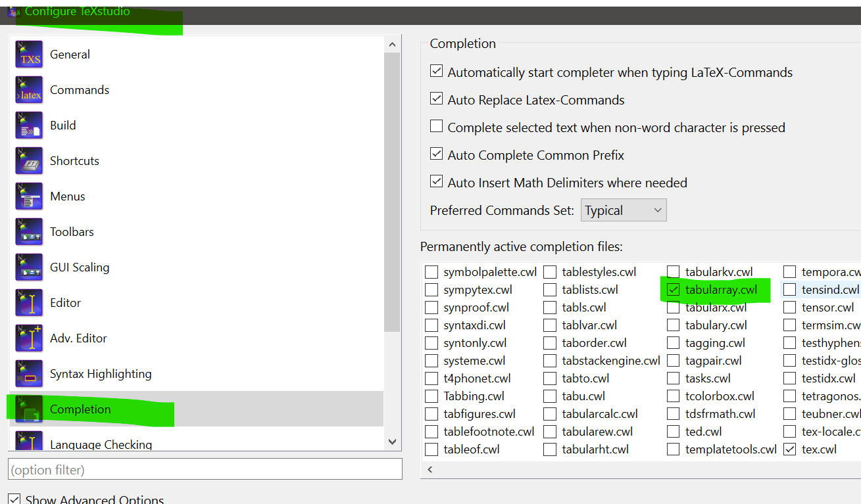Uncheck the tabularray.cwl completion file
861x504 pixels.
coord(674,289)
